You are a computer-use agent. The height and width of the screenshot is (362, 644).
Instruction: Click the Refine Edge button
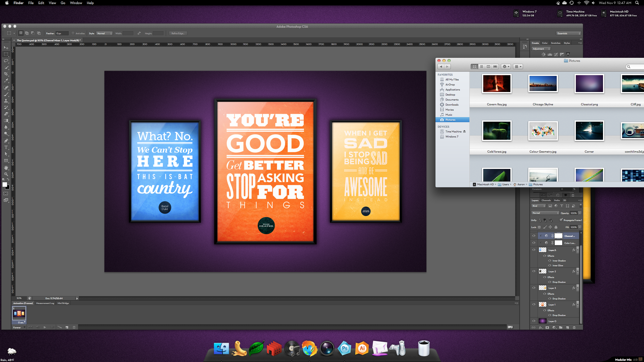pos(178,33)
